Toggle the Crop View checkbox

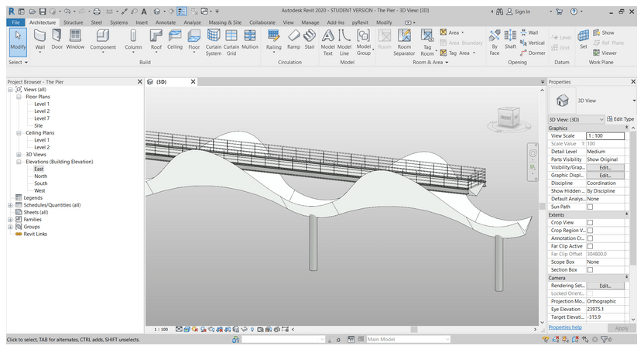pos(590,222)
